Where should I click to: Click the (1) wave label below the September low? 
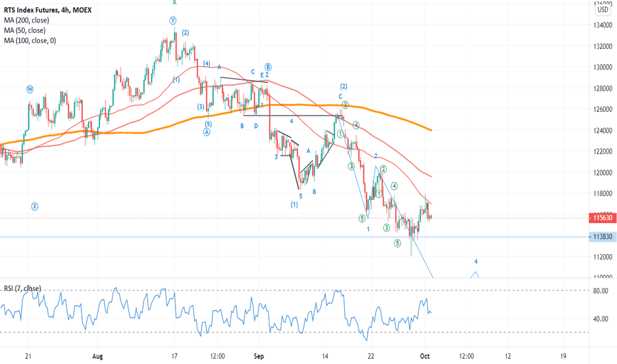click(x=295, y=205)
